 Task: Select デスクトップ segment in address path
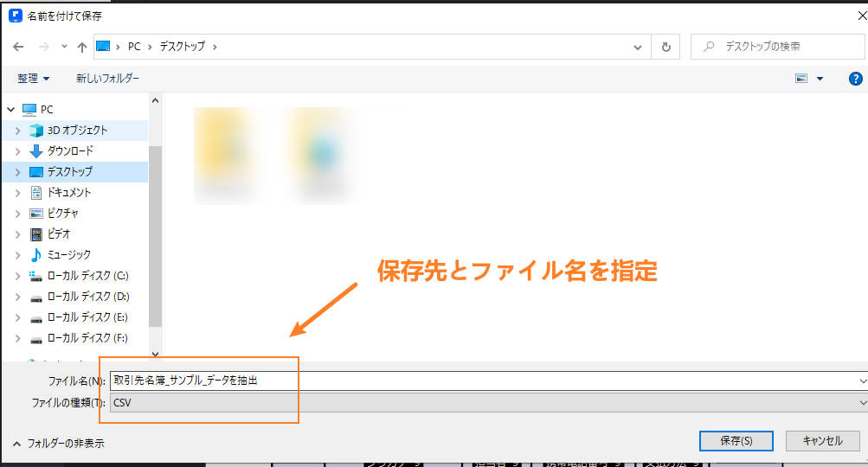(182, 47)
